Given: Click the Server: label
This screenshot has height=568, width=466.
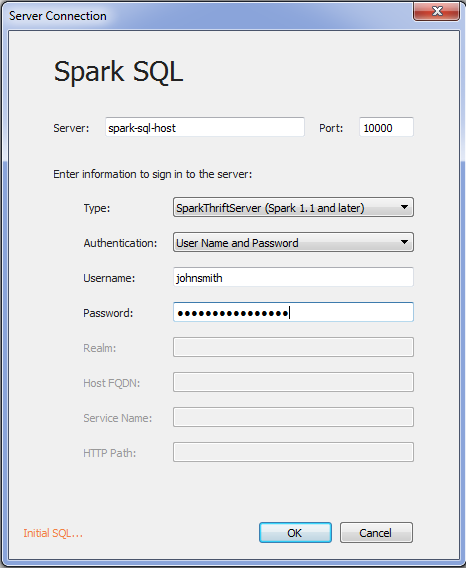Looking at the screenshot, I should click(71, 128).
